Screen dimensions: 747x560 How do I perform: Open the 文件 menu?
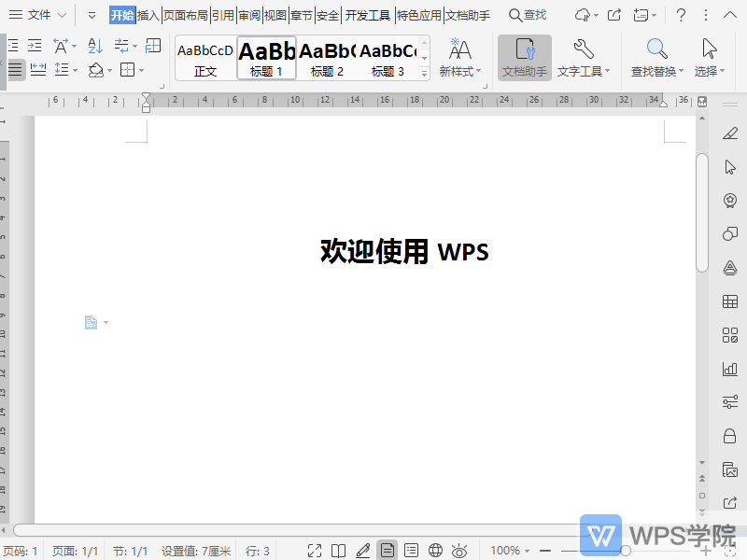pos(37,15)
